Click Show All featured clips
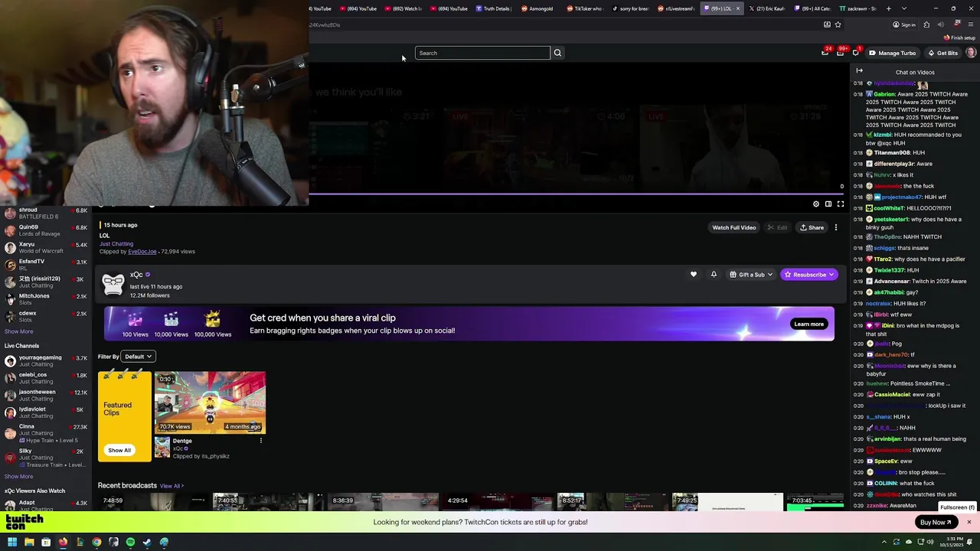The width and height of the screenshot is (980, 551). click(x=119, y=450)
